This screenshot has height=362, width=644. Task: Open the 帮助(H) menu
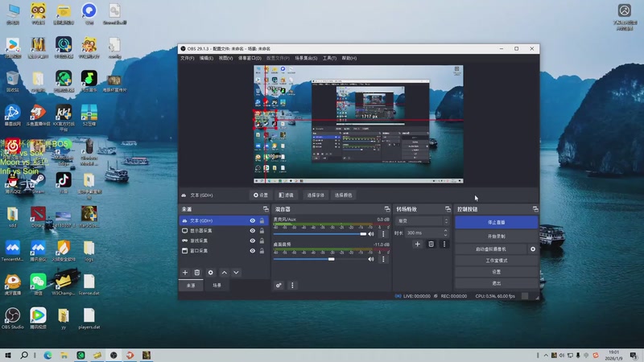pos(349,58)
